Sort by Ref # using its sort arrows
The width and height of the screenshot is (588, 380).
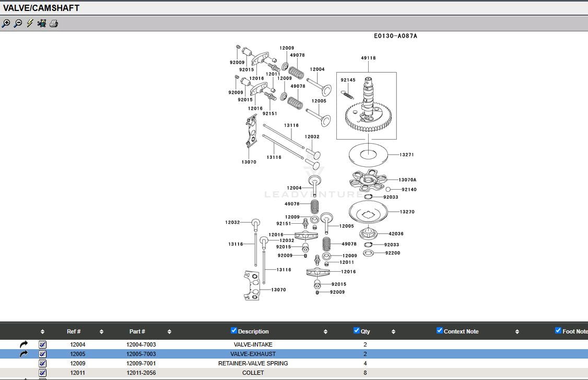101,331
